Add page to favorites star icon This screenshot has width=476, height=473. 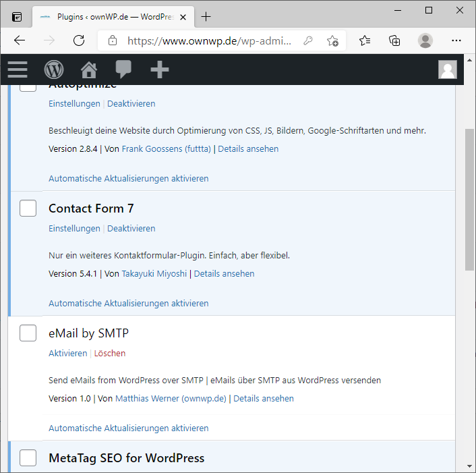332,40
